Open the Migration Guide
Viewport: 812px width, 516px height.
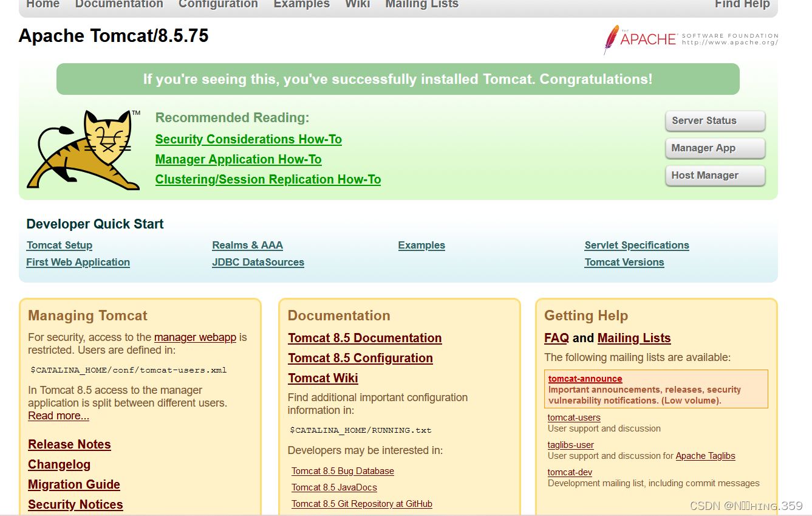73,484
